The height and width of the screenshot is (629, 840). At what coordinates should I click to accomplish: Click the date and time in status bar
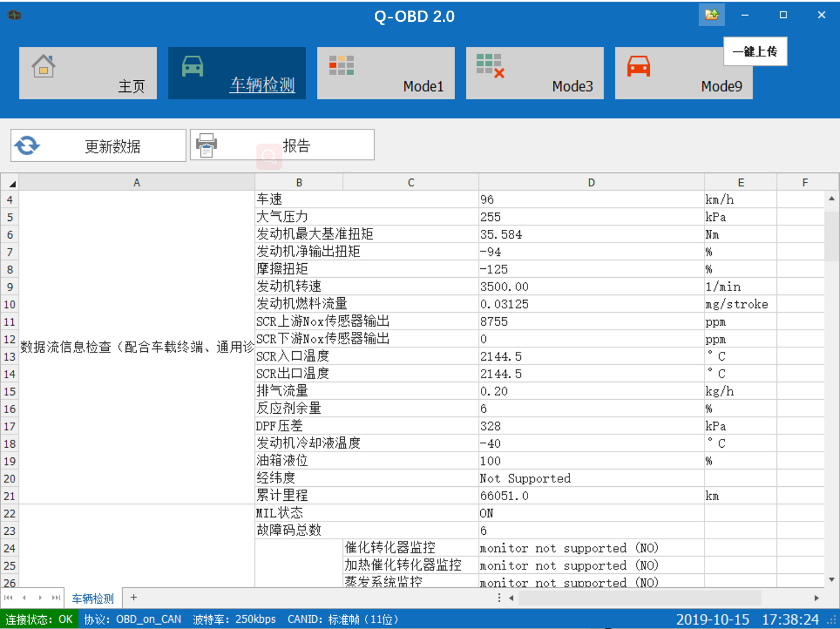(747, 620)
